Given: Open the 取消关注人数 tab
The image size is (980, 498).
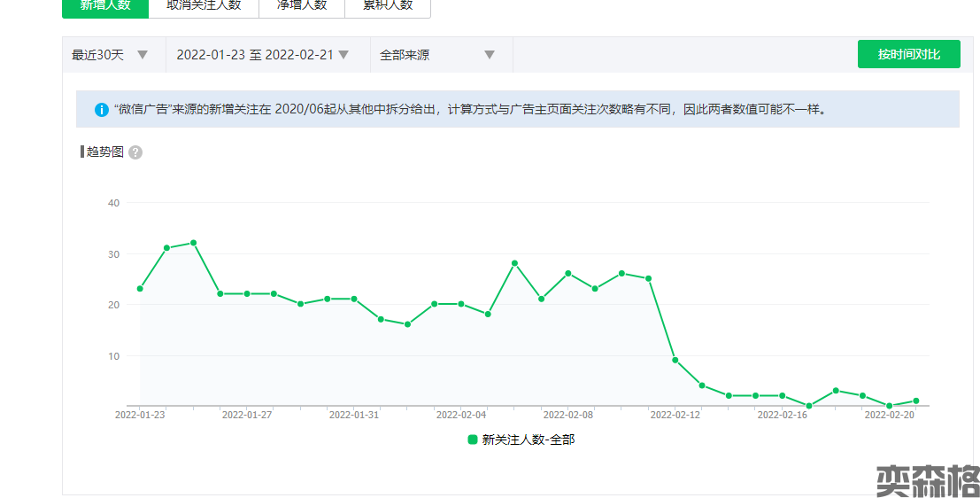Looking at the screenshot, I should (203, 5).
